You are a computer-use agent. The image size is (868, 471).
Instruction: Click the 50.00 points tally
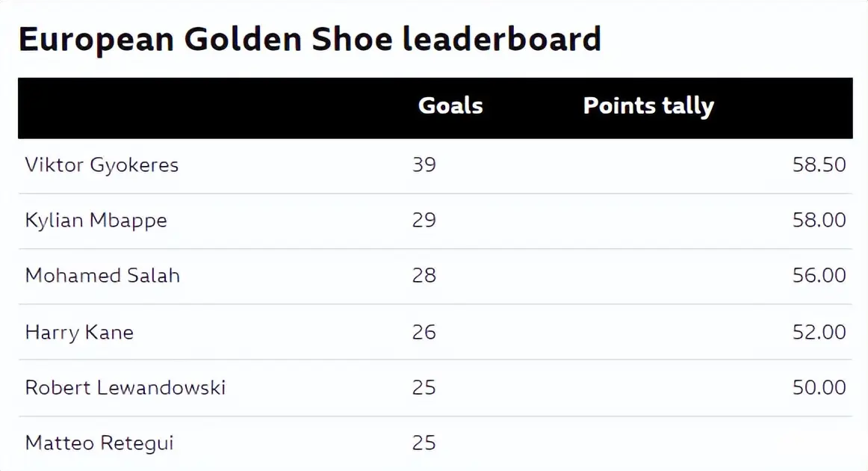pos(819,387)
